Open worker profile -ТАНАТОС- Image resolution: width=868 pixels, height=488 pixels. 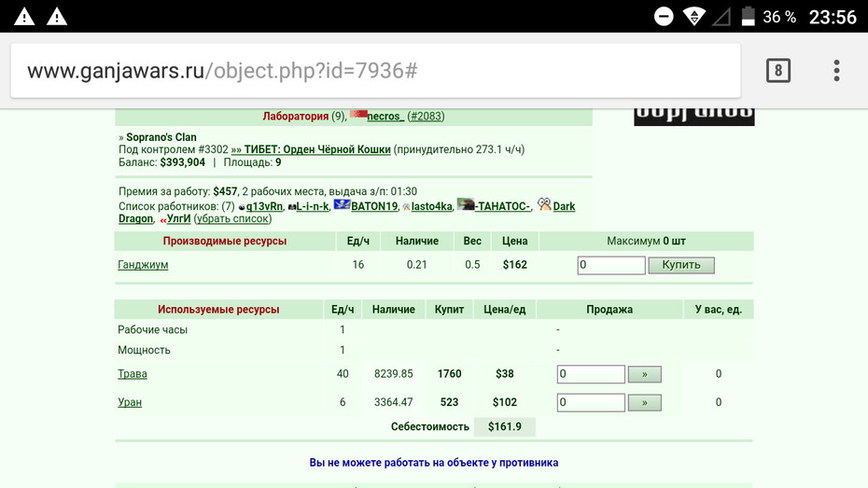click(x=503, y=206)
